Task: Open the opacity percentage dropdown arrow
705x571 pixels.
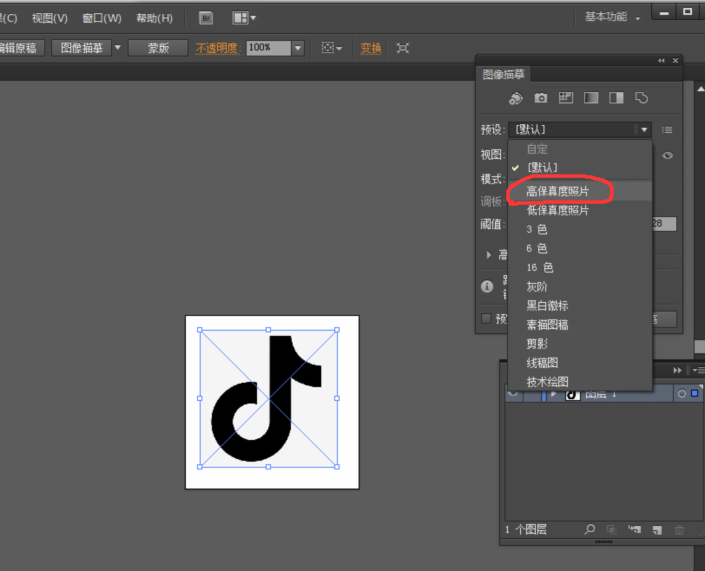Action: tap(297, 48)
